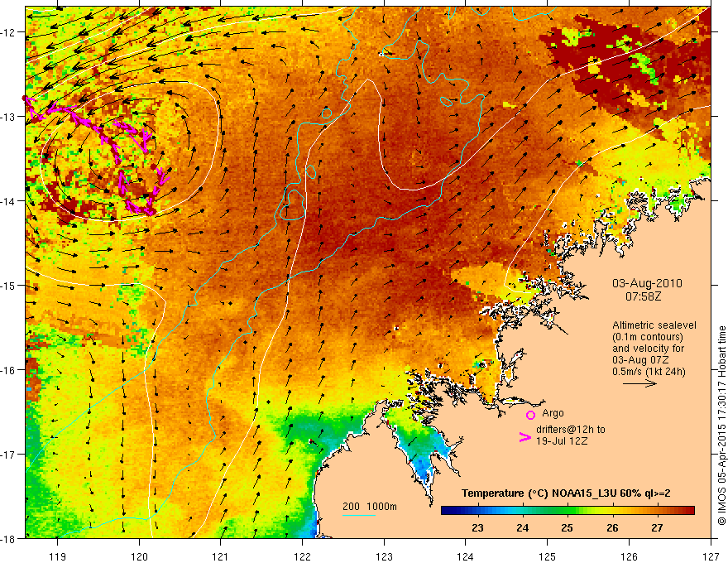Click the longitude axis label 127

pyautogui.click(x=711, y=556)
